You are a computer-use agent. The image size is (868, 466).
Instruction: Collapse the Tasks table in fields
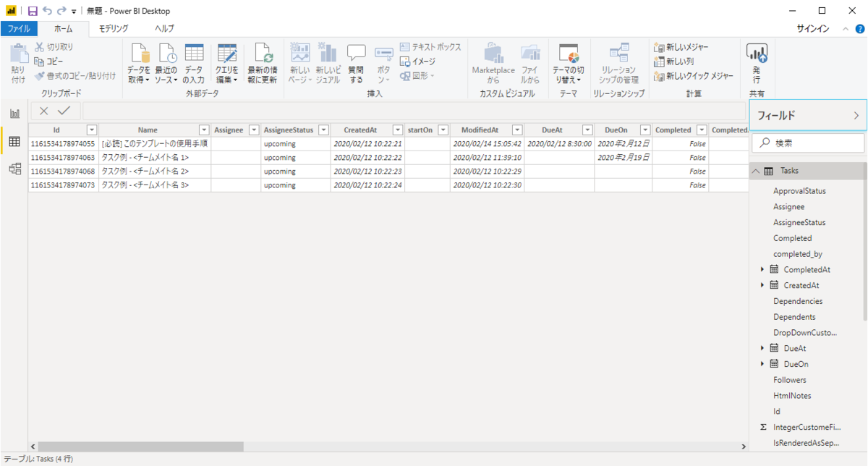(x=756, y=171)
